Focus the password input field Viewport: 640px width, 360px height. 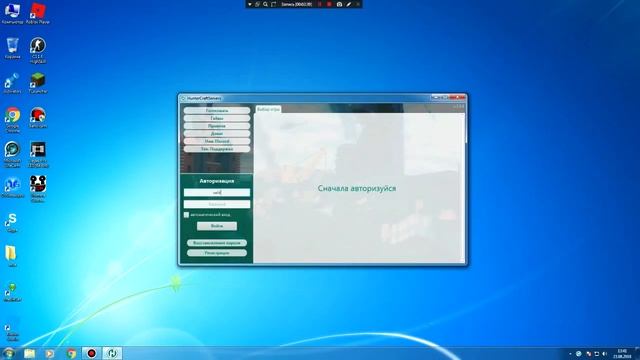pyautogui.click(x=217, y=204)
